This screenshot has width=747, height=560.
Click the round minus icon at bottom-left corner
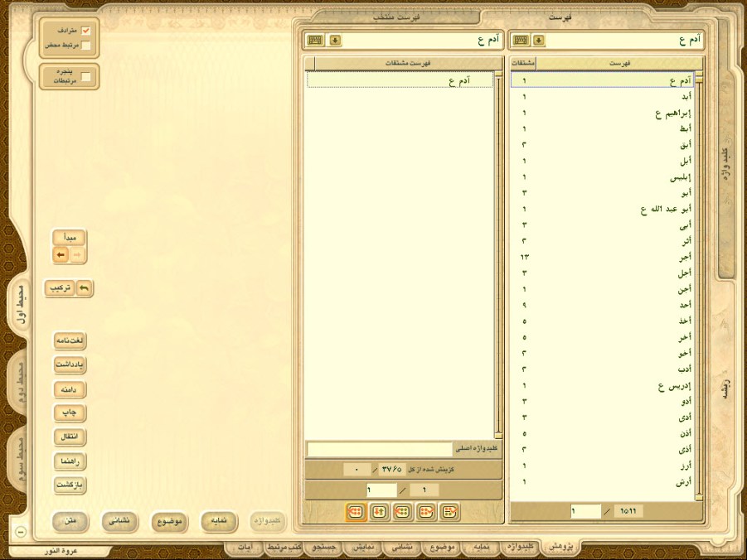[x=21, y=532]
